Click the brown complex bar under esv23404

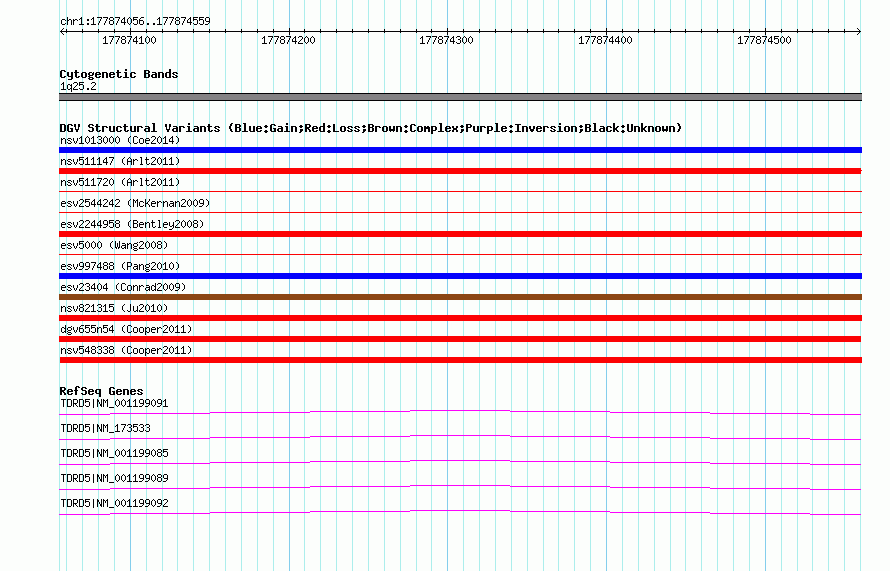pos(460,297)
